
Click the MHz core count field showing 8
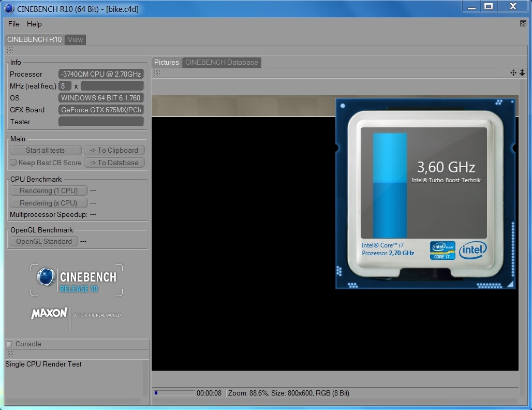tap(65, 86)
